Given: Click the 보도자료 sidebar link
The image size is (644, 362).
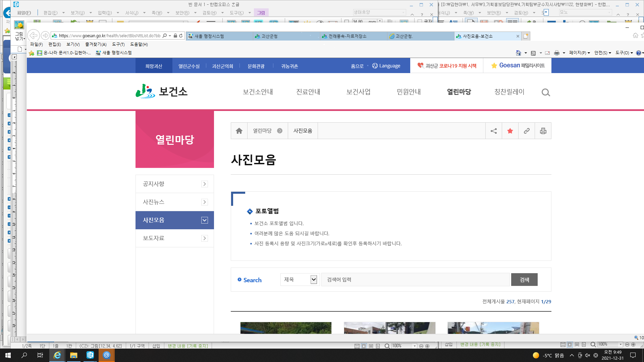Looking at the screenshot, I should (x=154, y=238).
